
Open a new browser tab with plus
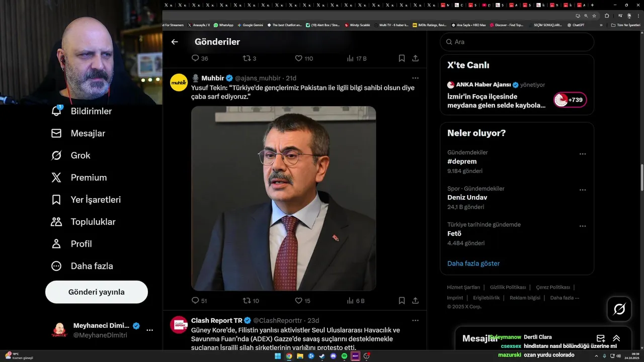pyautogui.click(x=592, y=5)
